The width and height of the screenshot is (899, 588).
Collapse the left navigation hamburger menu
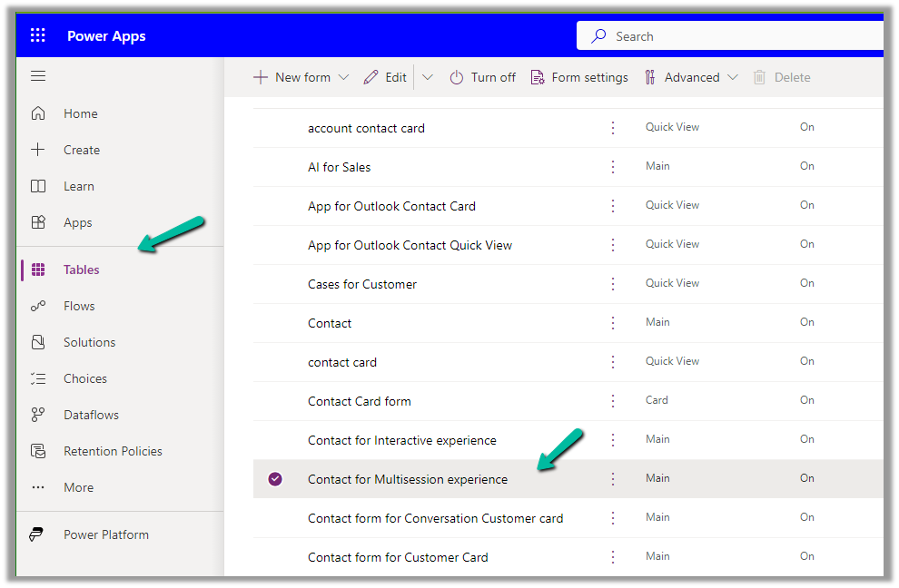click(x=38, y=76)
